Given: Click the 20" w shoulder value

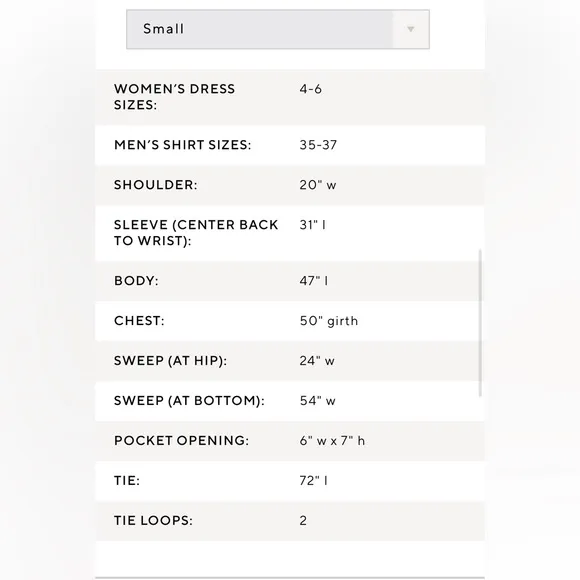Looking at the screenshot, I should point(318,185).
